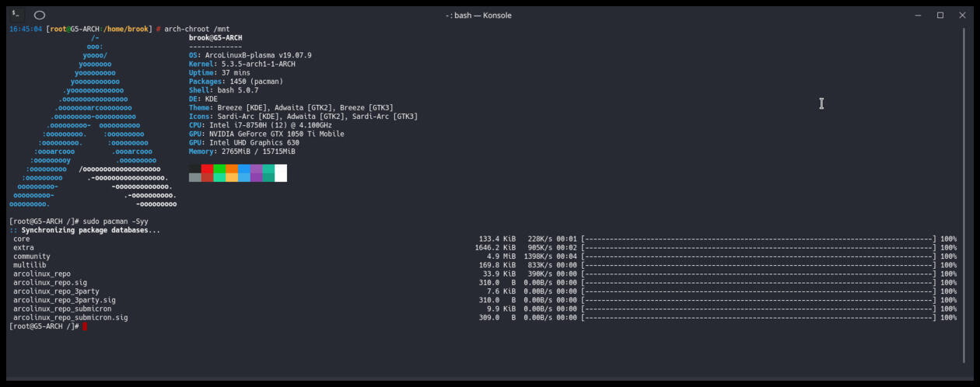Click the 'arcolinux_repo_submicron.sig' row name
Image resolution: width=980 pixels, height=387 pixels.
pos(71,317)
